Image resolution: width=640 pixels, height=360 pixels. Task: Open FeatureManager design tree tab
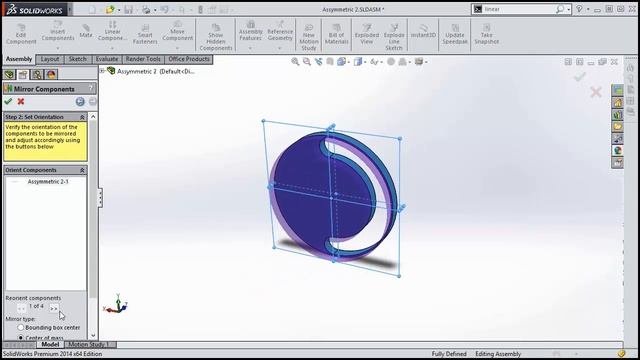tap(9, 74)
